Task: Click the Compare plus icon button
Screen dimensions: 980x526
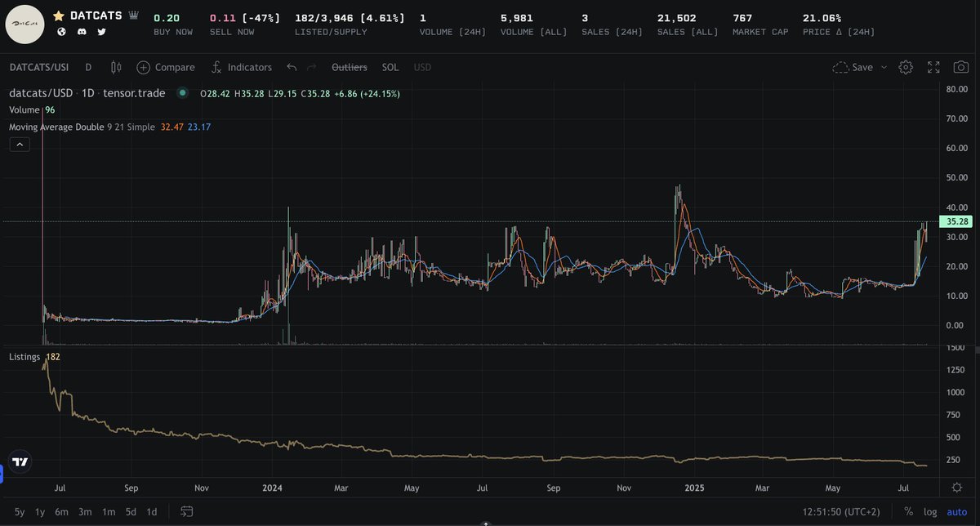Action: tap(166, 67)
